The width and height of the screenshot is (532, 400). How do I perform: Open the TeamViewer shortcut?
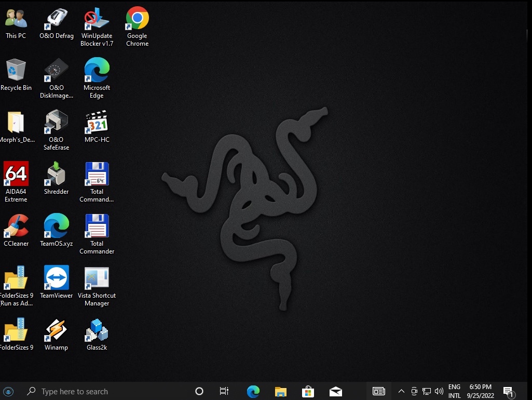coord(56,278)
